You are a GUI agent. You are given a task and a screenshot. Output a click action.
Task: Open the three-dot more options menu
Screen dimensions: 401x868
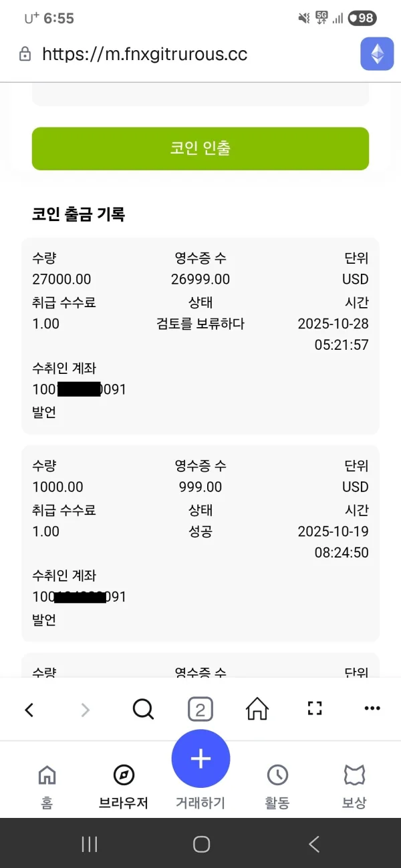coord(372,709)
